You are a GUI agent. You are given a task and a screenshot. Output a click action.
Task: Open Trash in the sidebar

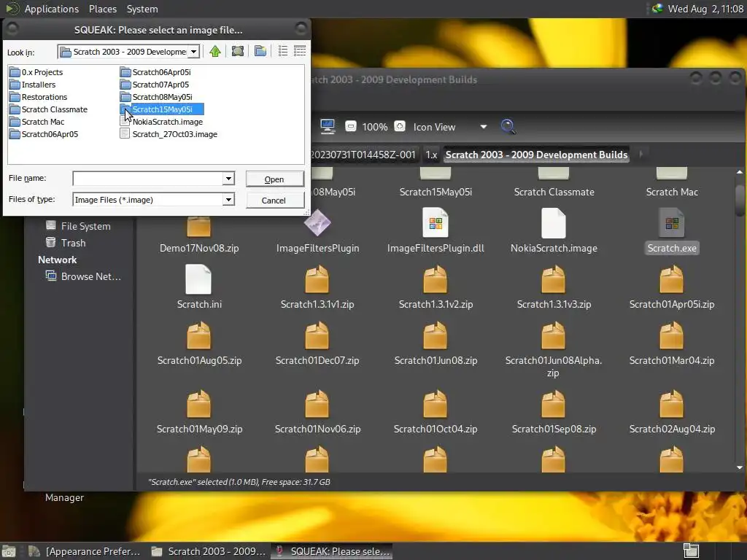[x=66, y=243]
